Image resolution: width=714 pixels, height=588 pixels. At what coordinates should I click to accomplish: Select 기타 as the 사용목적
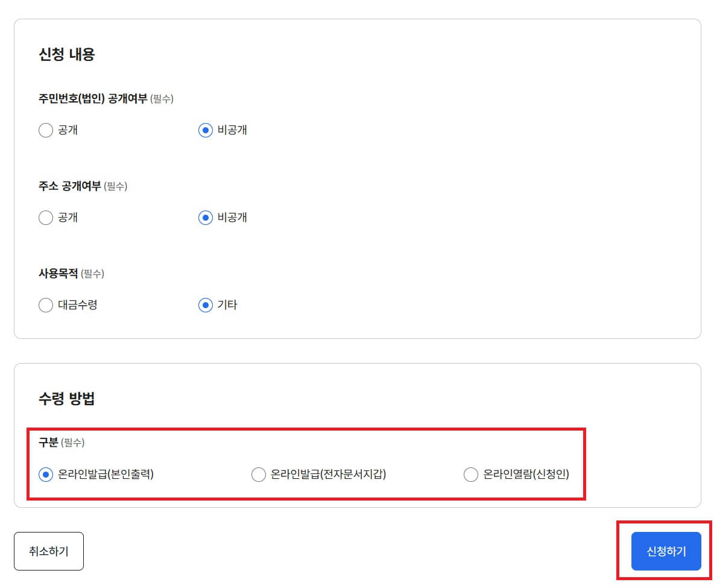point(205,305)
